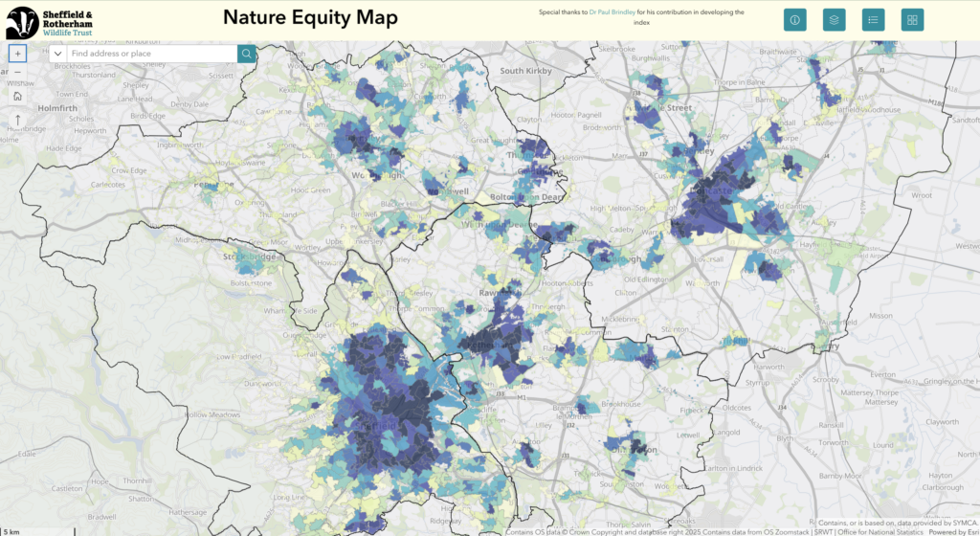Click the Denby Dale map label
This screenshot has height=536, width=980.
click(189, 104)
